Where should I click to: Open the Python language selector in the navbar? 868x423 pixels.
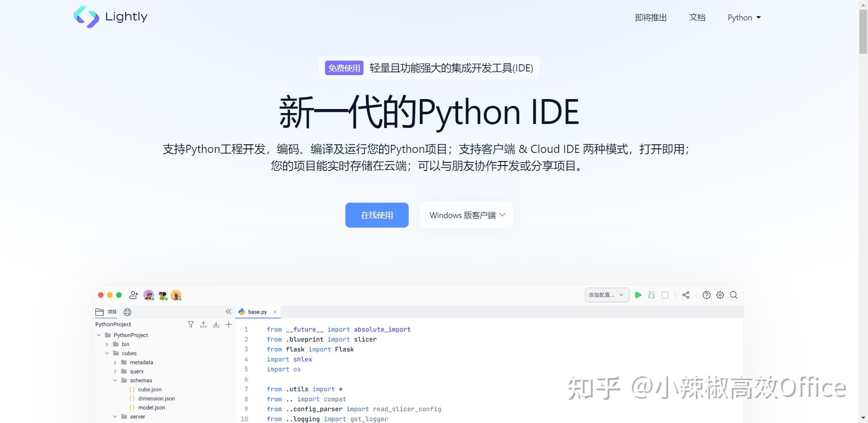(x=744, y=17)
